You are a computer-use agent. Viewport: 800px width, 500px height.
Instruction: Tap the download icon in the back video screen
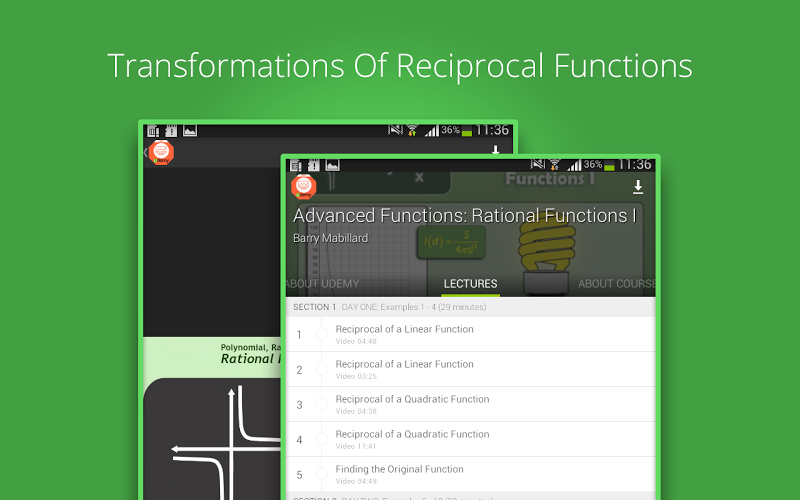pos(495,149)
